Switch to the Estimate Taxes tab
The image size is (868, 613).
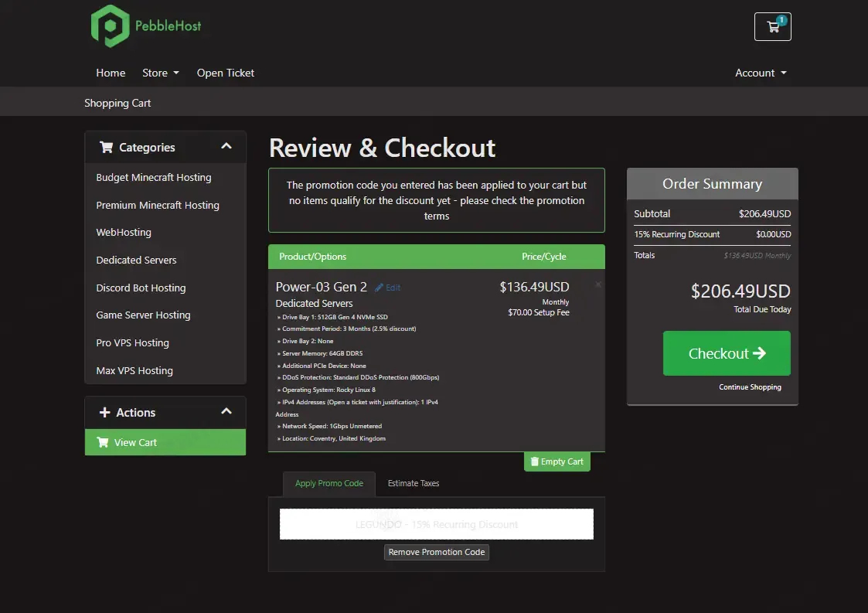(x=413, y=483)
